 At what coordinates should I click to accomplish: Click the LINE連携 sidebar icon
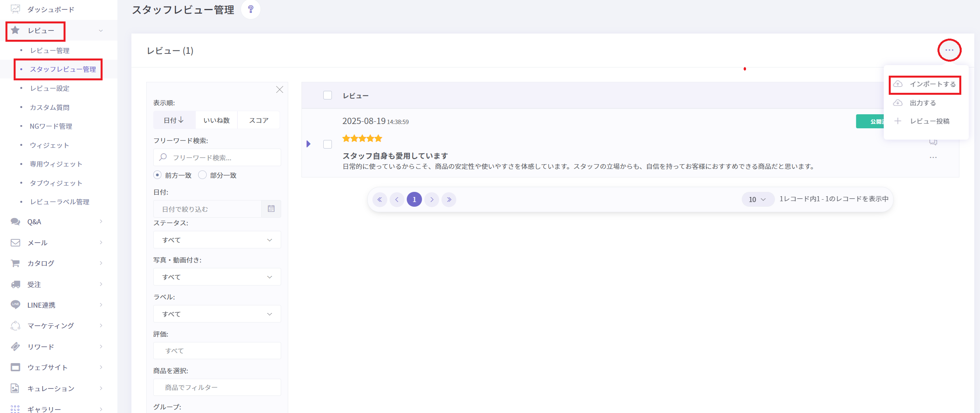15,305
